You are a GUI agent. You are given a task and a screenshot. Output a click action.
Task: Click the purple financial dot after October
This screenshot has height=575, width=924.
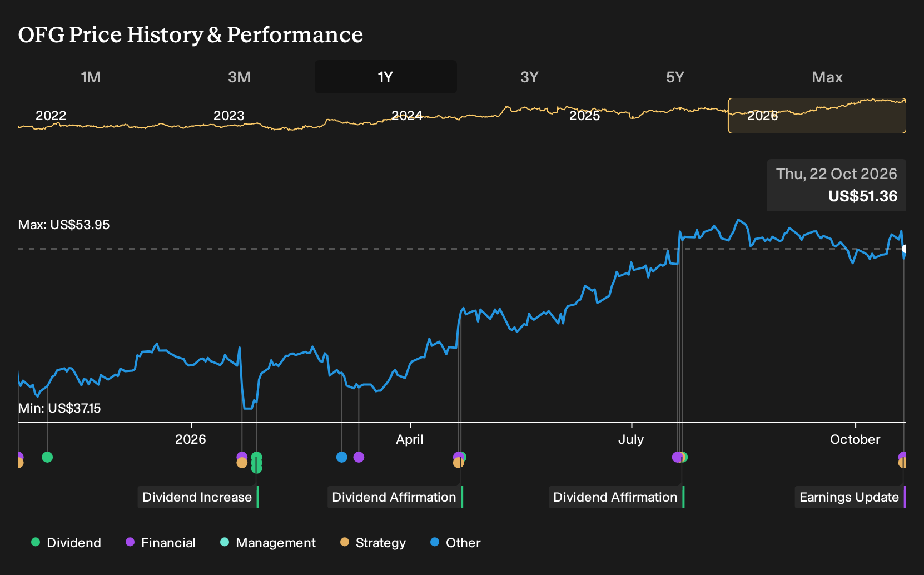click(903, 457)
